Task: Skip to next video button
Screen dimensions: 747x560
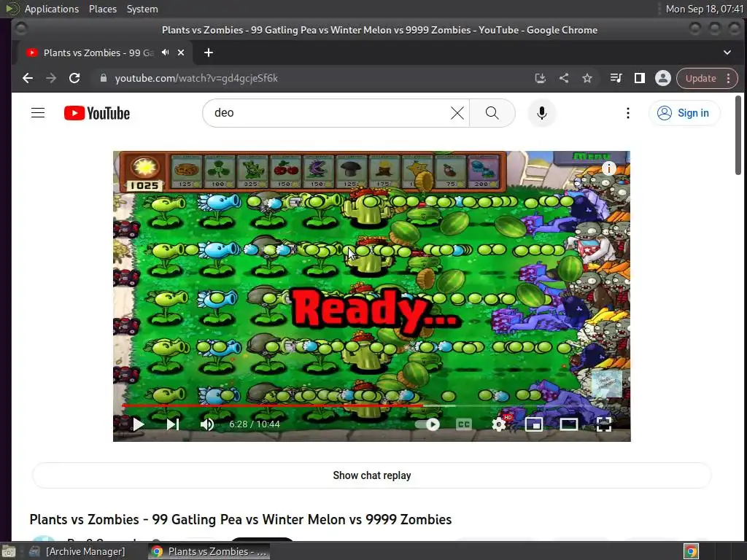Action: click(x=172, y=424)
